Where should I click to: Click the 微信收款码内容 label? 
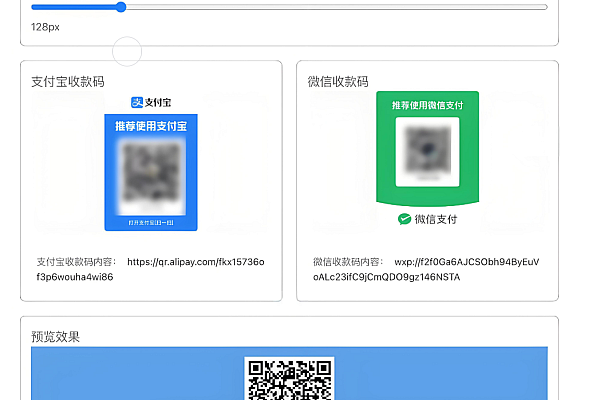coord(348,262)
